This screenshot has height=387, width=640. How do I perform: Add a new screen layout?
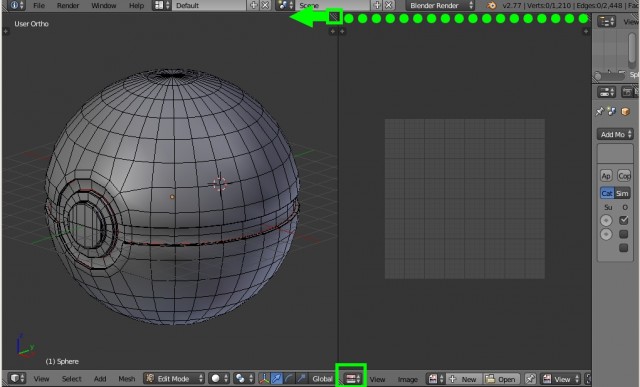(253, 5)
